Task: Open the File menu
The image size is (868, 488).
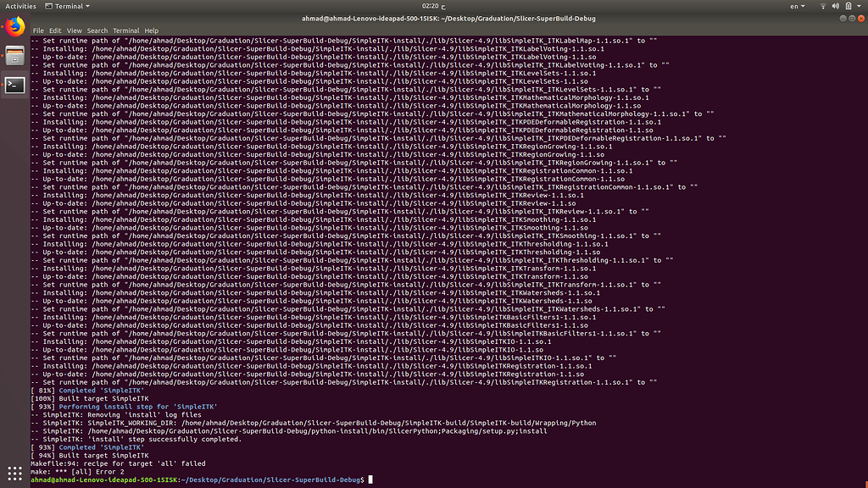Action: point(38,30)
